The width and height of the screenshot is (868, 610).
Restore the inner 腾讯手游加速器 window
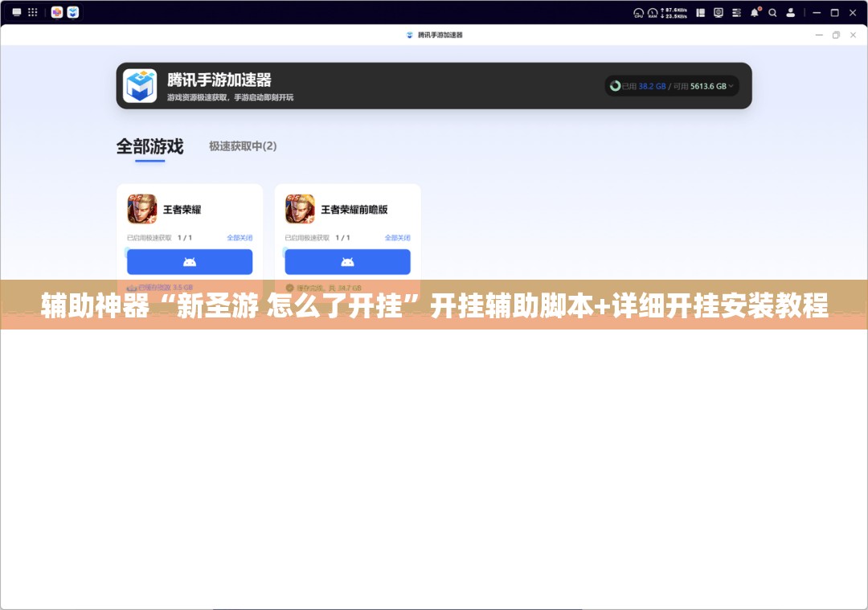click(x=836, y=35)
